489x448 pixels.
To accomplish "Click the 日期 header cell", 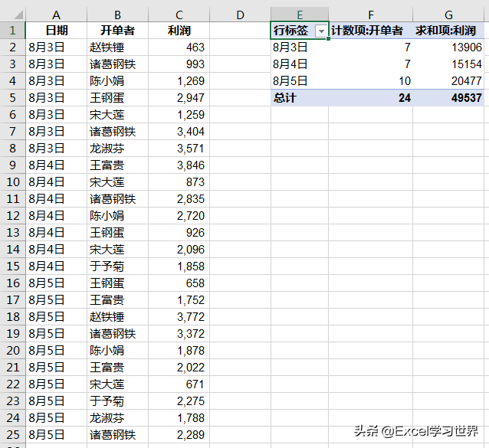I will (x=56, y=31).
